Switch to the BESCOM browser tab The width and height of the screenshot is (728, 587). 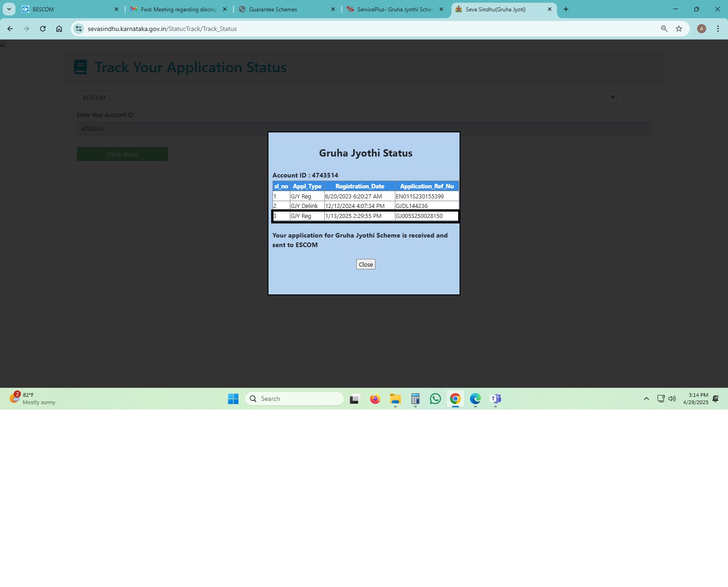point(69,9)
